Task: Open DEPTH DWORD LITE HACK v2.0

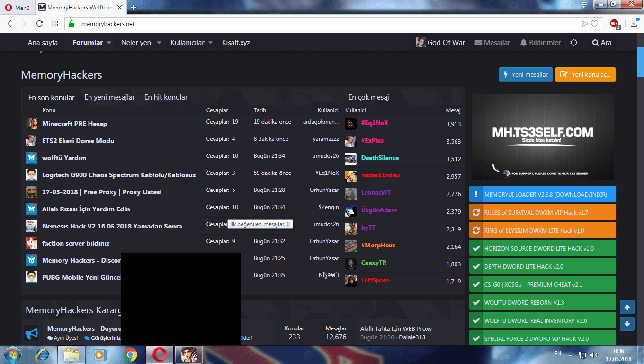Action: coord(543,266)
